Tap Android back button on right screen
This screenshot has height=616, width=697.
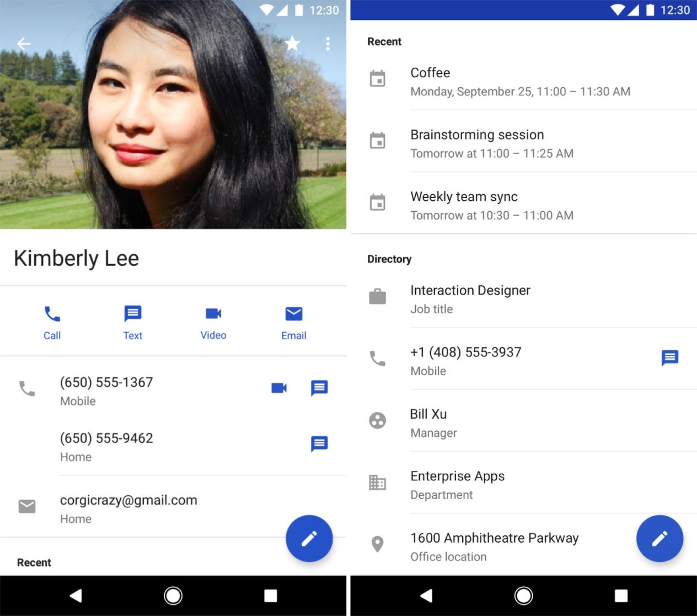(426, 596)
